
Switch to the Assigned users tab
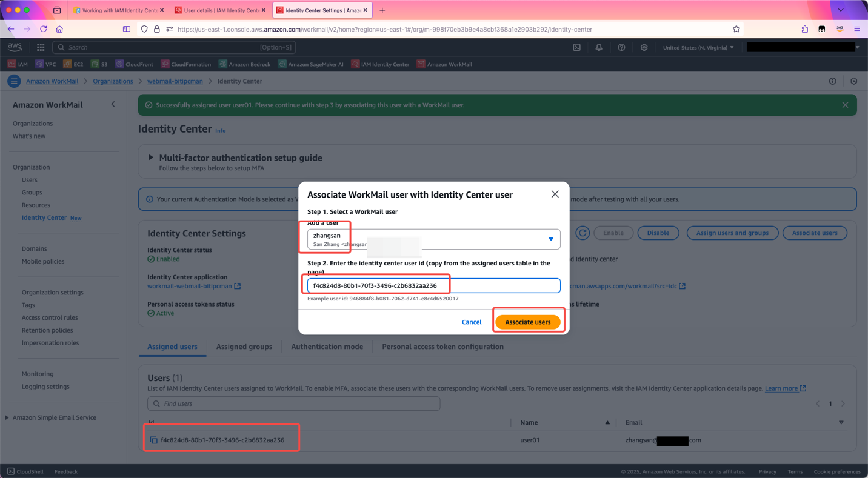(x=172, y=347)
